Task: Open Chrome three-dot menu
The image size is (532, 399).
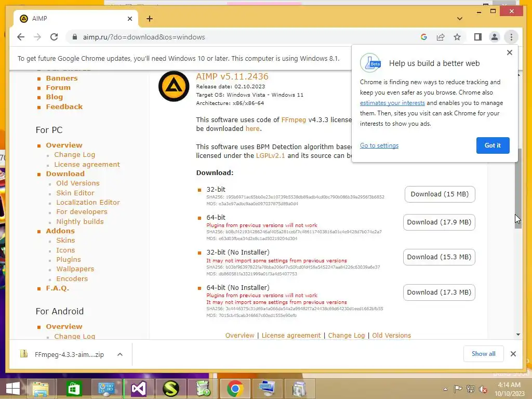Action: (511, 37)
